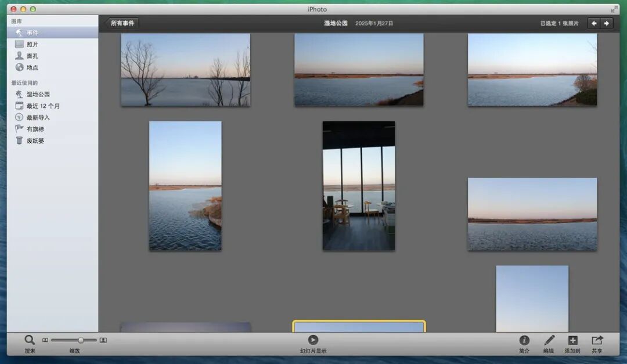Go to the next event with right arrow

607,23
